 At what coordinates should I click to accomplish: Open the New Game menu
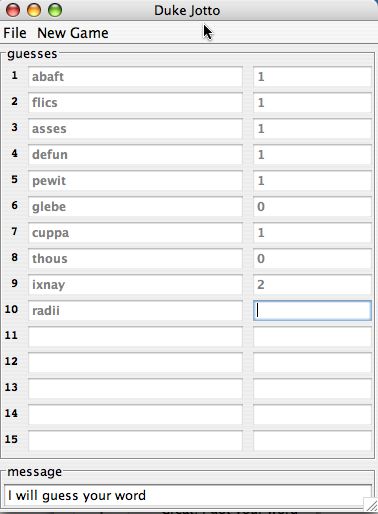pyautogui.click(x=73, y=33)
